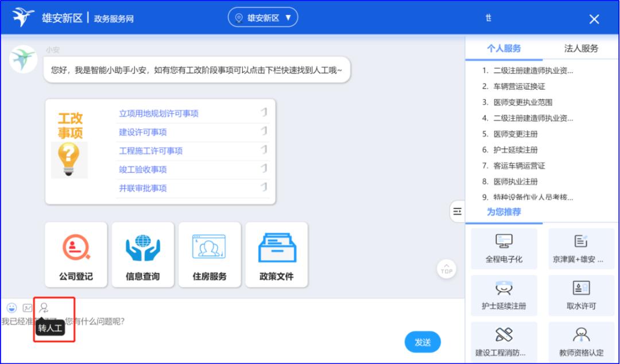Open the emoji smiley icon

(x=10, y=308)
